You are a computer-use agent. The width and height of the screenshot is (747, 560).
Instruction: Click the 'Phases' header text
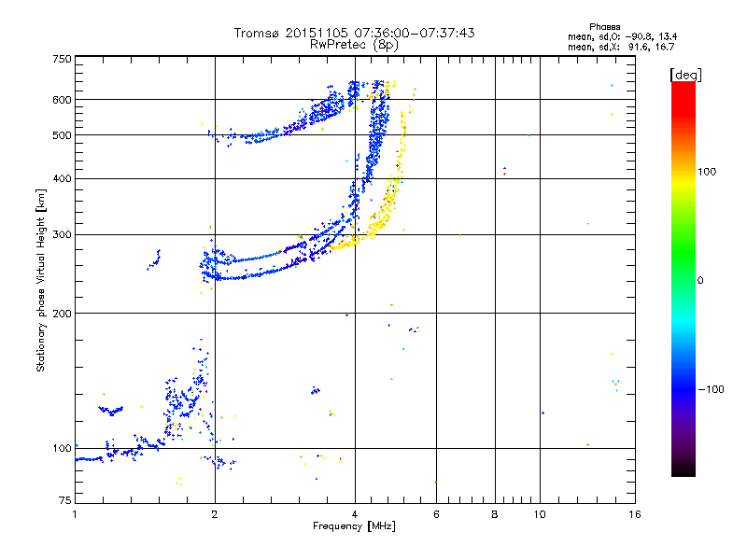coord(604,27)
